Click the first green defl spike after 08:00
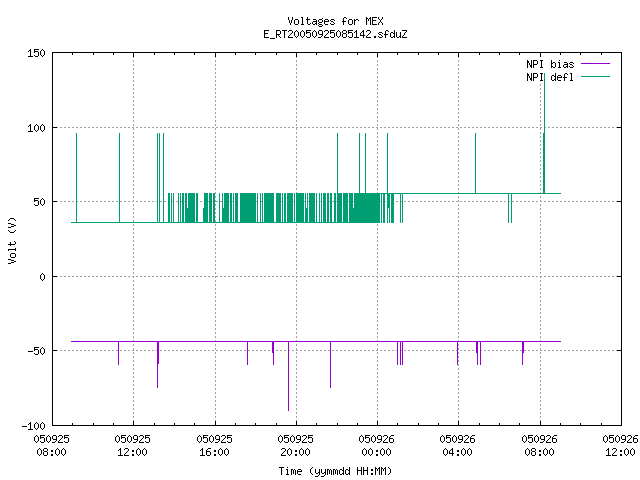640x480 pixels. pos(76,178)
